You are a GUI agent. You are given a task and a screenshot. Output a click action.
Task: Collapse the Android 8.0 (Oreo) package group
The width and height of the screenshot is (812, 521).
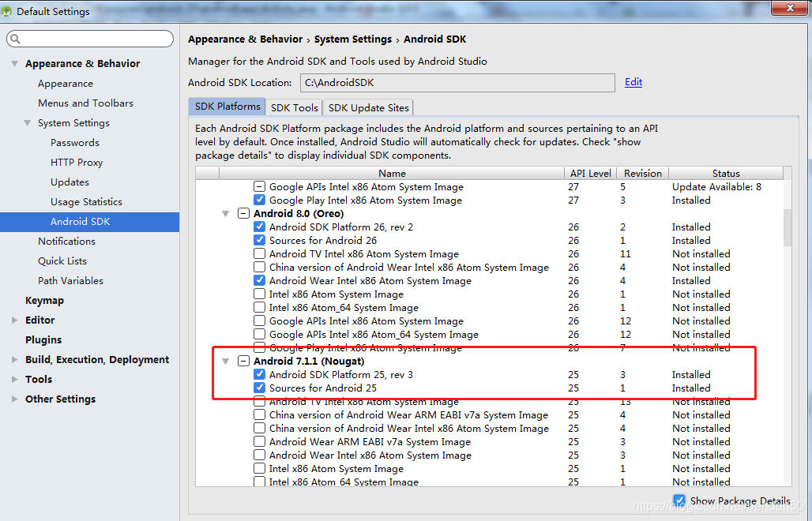click(226, 214)
